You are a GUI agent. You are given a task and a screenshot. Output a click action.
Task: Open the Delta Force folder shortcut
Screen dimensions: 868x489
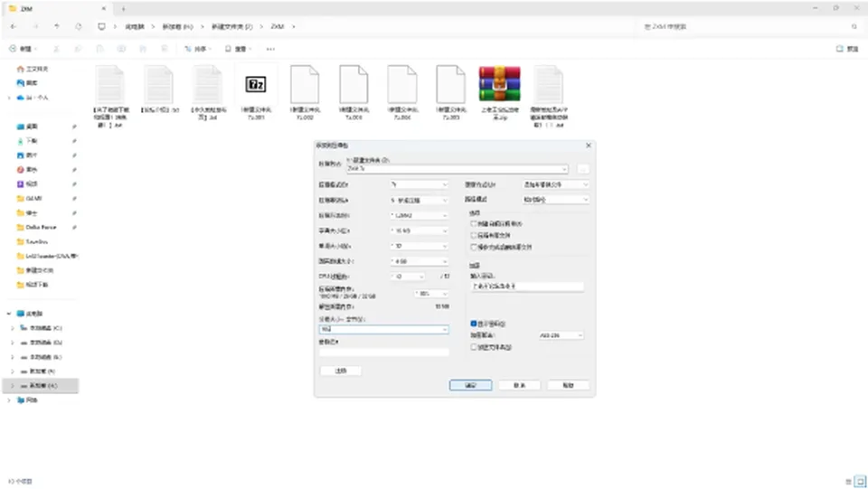(x=36, y=228)
